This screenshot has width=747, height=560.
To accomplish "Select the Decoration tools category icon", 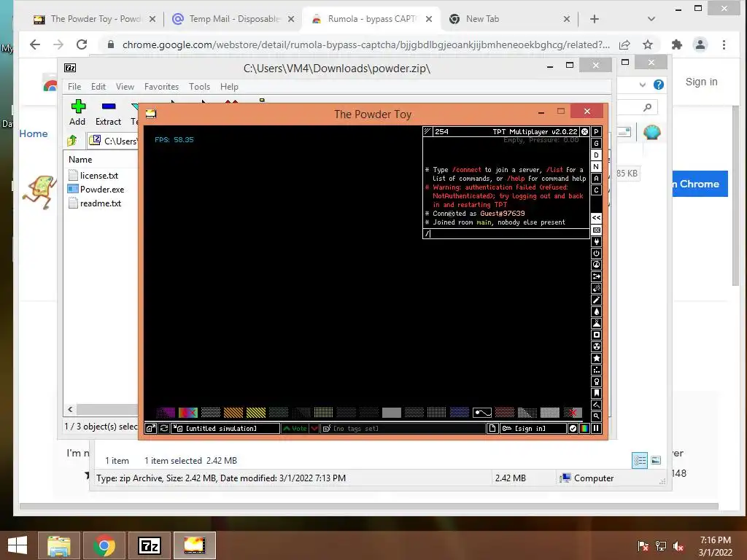I will (x=596, y=405).
